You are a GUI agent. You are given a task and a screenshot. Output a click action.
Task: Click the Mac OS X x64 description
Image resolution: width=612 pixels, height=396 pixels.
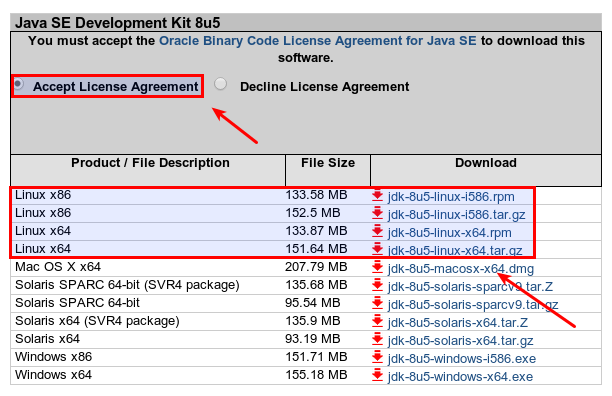[x=58, y=267]
